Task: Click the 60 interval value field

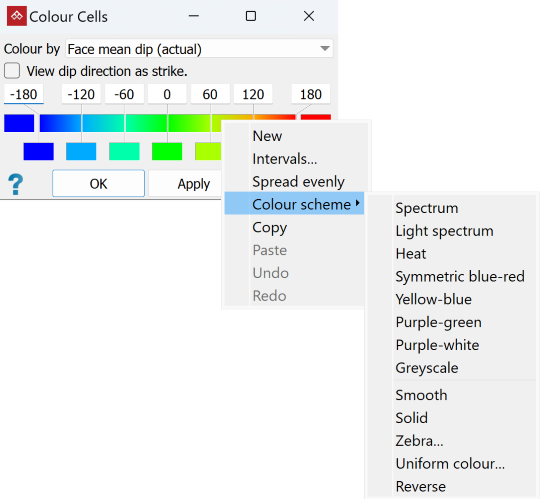Action: [x=210, y=94]
